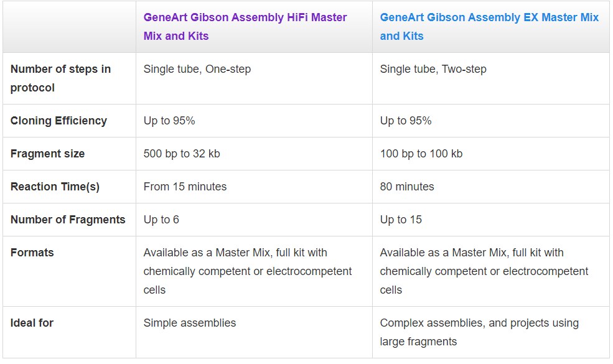Click the 'Ideal for' row label
Screen dimensions: 613x364
32,323
